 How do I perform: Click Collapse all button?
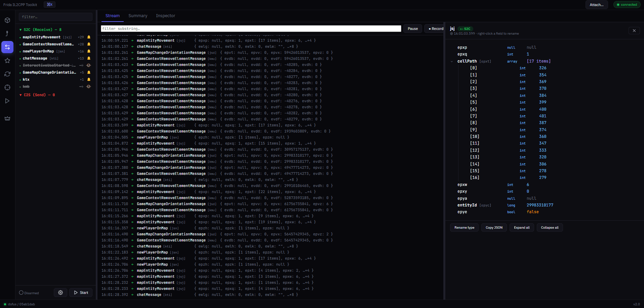pyautogui.click(x=550, y=228)
